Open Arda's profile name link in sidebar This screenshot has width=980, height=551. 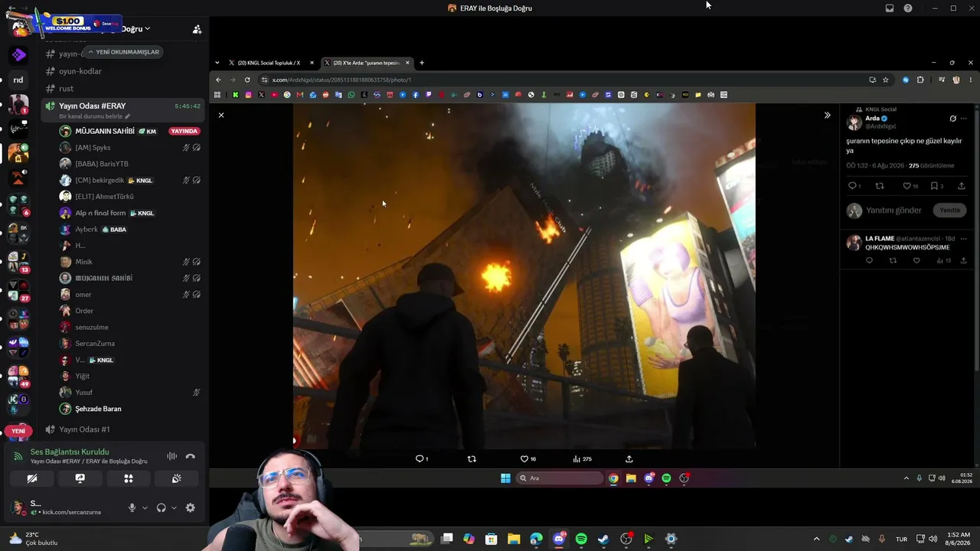tap(872, 119)
